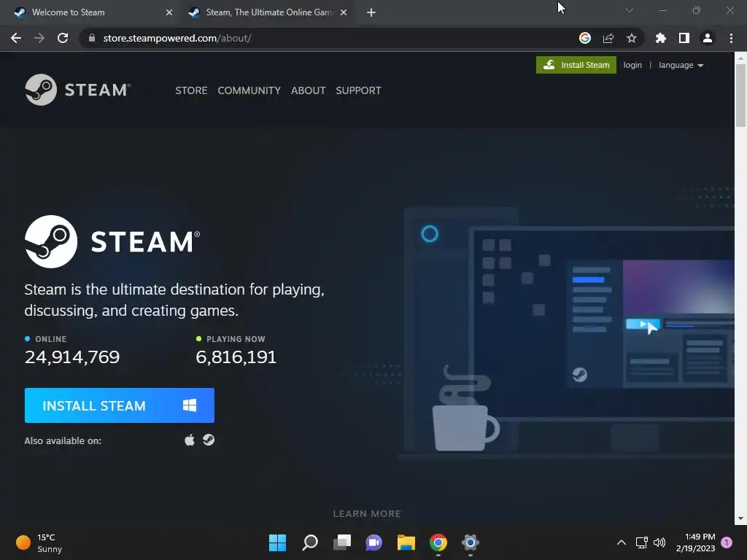
Task: Click the ONLINE count 24,914,769
Action: pyautogui.click(x=72, y=357)
